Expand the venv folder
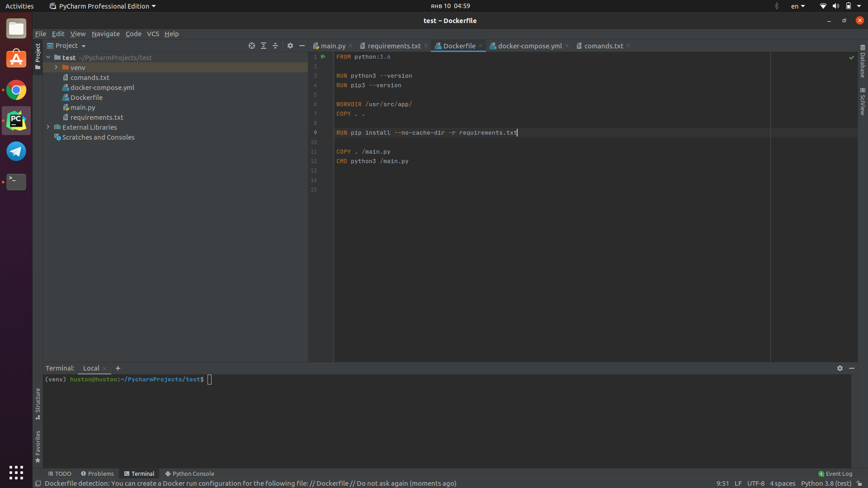The image size is (868, 488). point(56,67)
